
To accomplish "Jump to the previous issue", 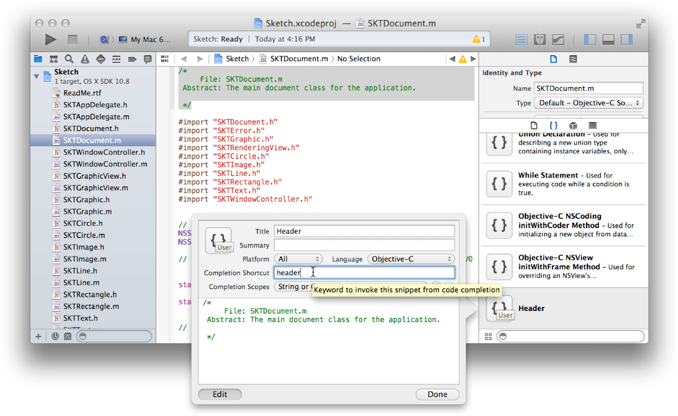I will 452,59.
